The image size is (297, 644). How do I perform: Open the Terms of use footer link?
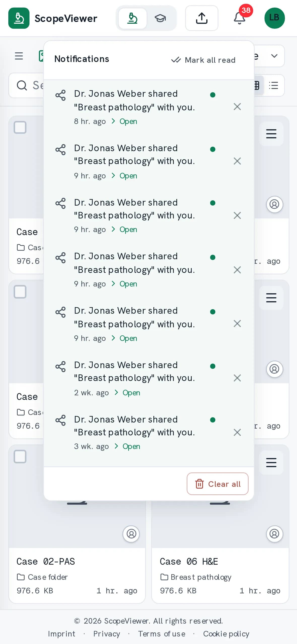pos(162,634)
